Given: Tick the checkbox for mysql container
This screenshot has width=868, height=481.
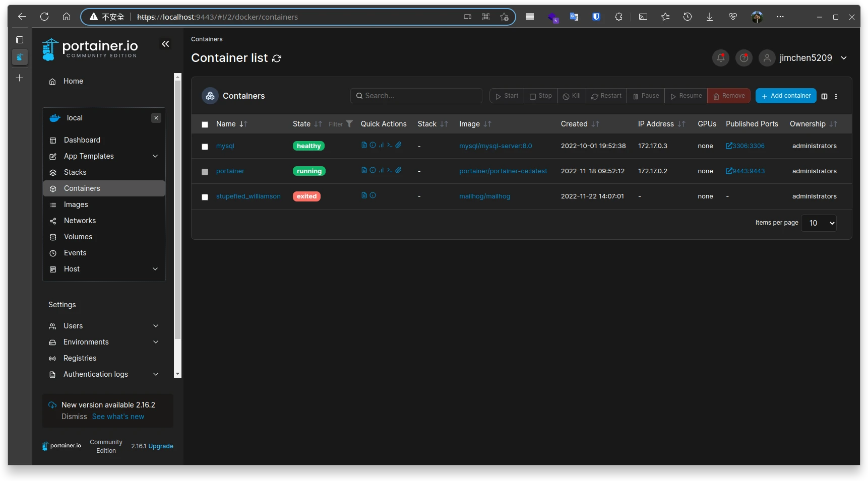Looking at the screenshot, I should 205,147.
